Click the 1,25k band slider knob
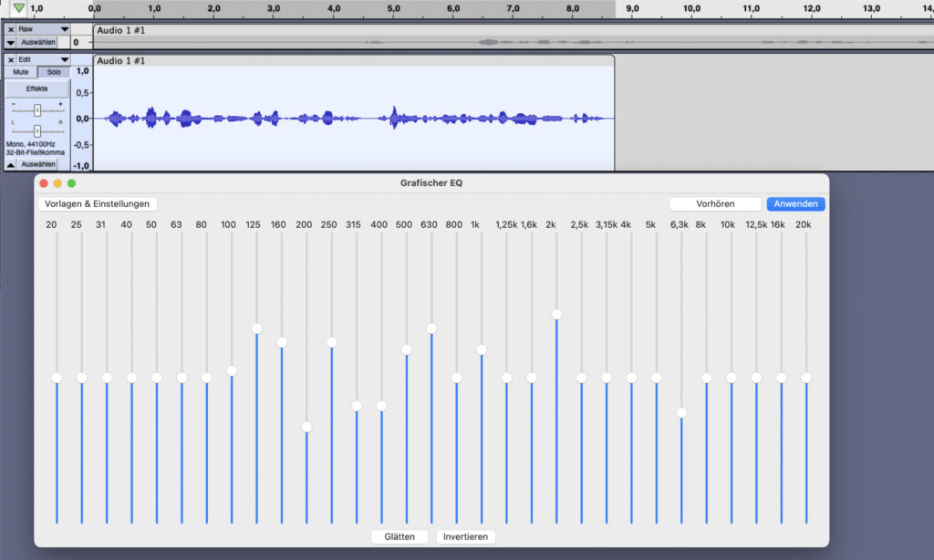This screenshot has height=560, width=934. [x=507, y=378]
